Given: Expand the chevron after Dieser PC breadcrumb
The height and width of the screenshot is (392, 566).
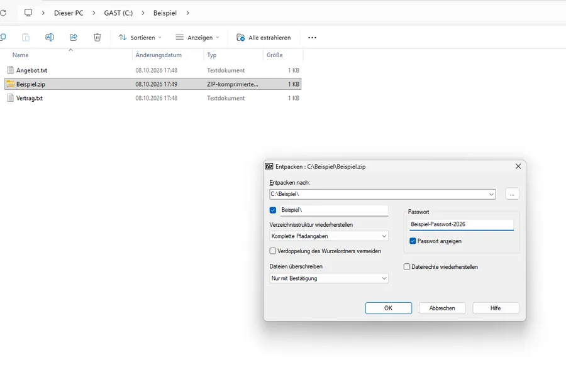Looking at the screenshot, I should pyautogui.click(x=94, y=13).
